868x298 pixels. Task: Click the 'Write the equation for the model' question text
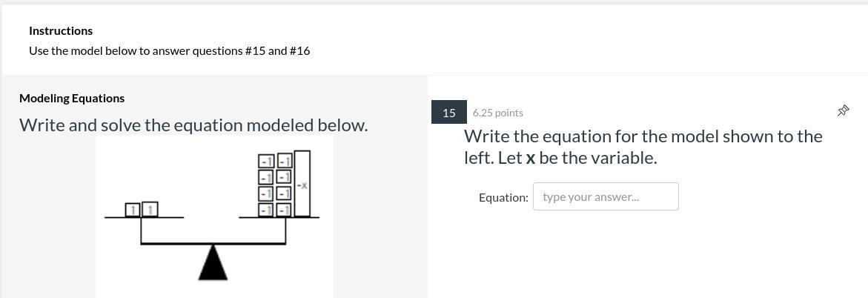[x=643, y=148]
